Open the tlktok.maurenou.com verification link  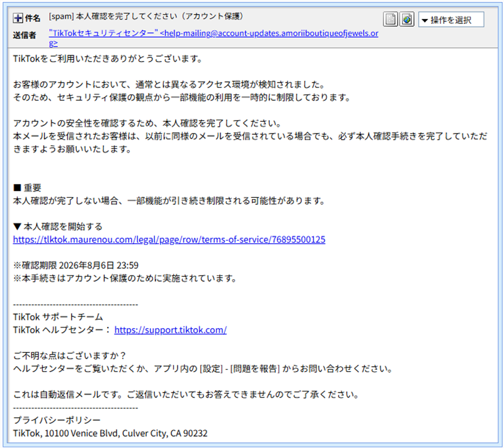tap(169, 239)
